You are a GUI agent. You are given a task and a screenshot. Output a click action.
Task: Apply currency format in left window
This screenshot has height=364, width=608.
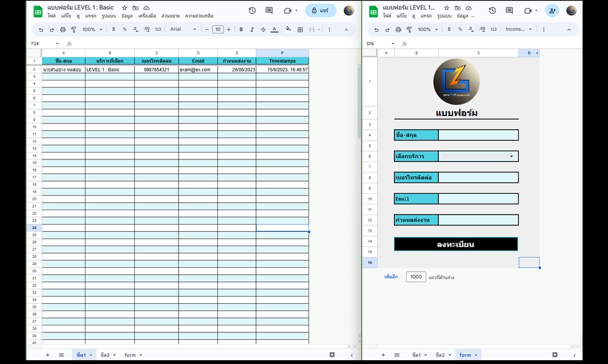click(x=113, y=29)
